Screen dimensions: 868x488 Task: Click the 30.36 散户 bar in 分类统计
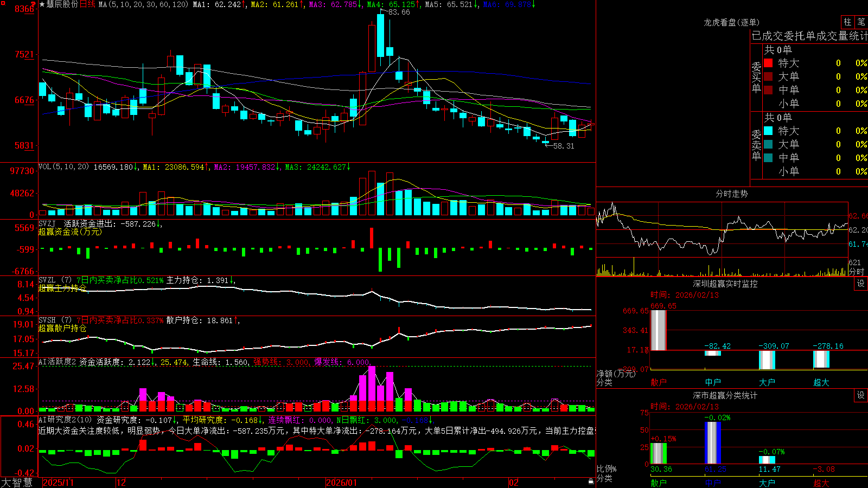coord(658,453)
